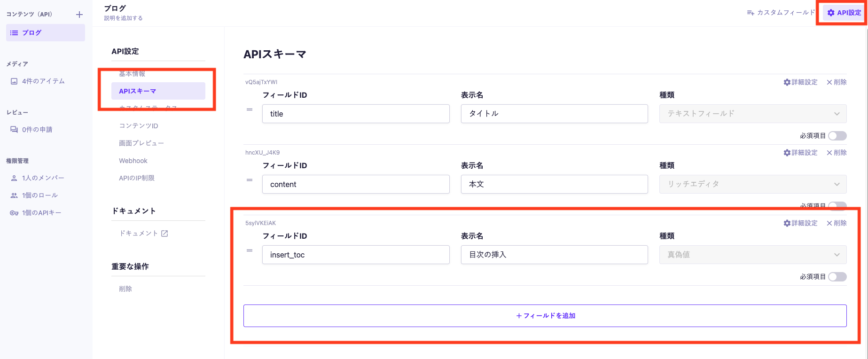Viewport: 868px width, 359px height.
Task: Click the plus icon beside コンテンツ (API)
Action: click(79, 15)
